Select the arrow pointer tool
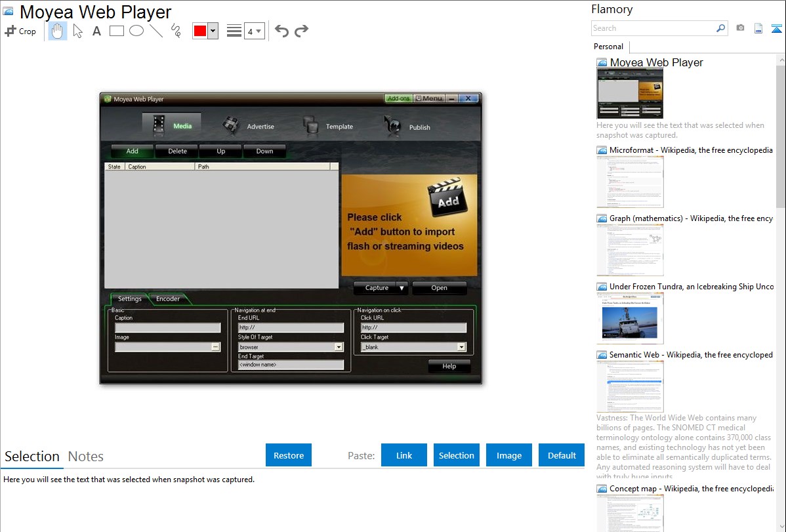The width and height of the screenshot is (786, 532). tap(77, 31)
